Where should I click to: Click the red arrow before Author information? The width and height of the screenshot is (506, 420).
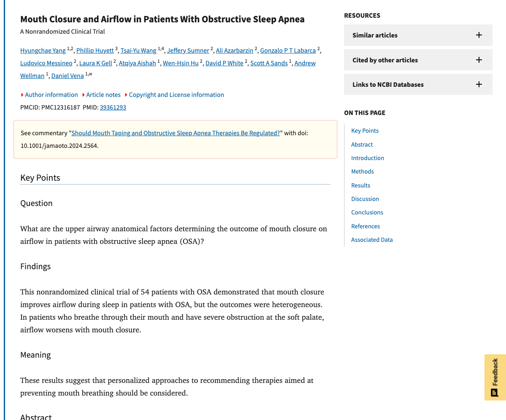(x=22, y=95)
